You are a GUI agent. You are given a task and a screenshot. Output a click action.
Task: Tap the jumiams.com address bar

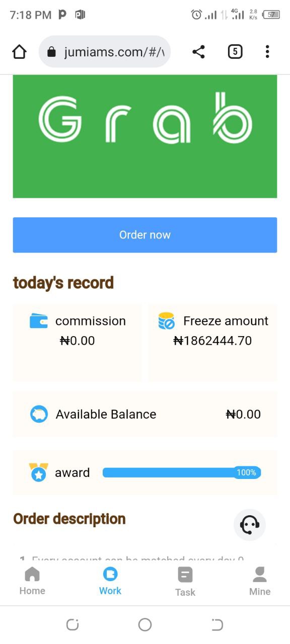pyautogui.click(x=105, y=52)
